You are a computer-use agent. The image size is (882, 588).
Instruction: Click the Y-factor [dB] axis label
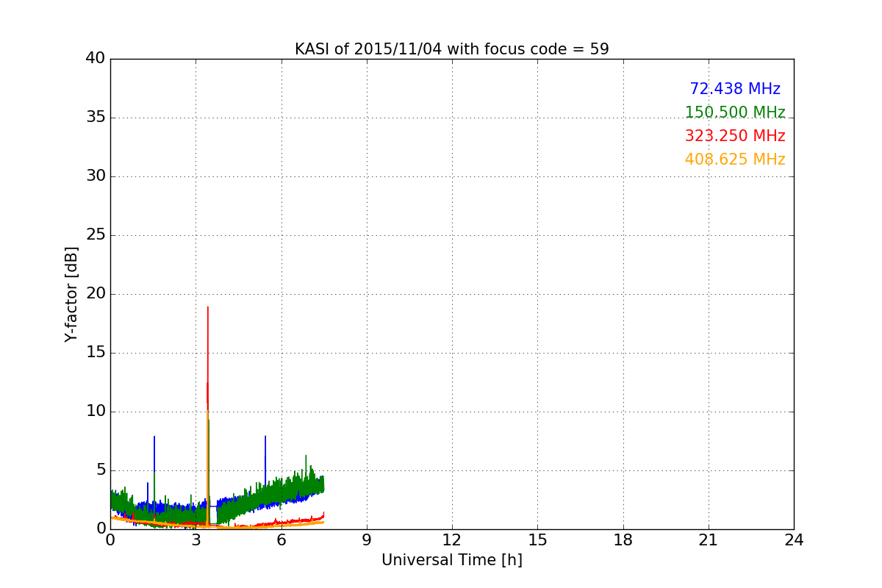point(71,294)
